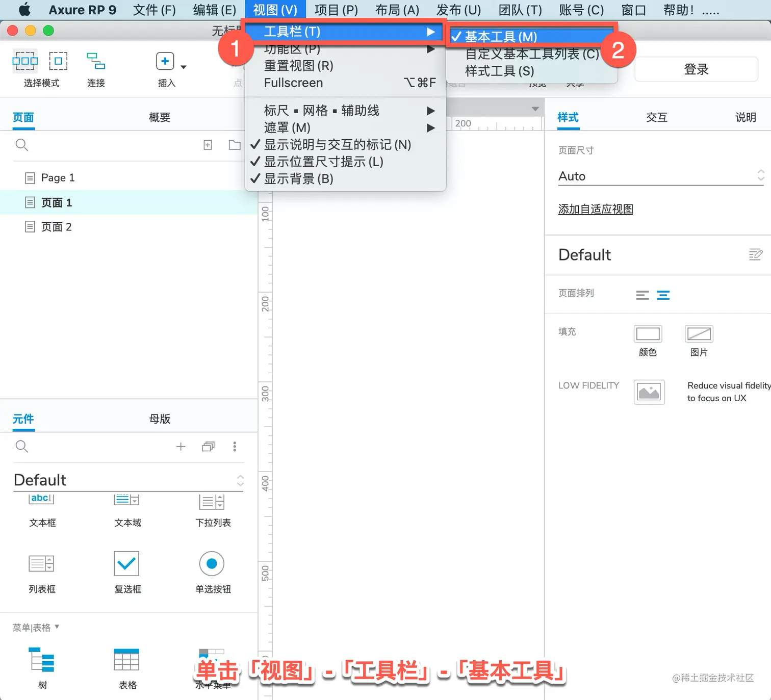The image size is (771, 700).
Task: Choose the page fill 图片 image option
Action: tap(699, 334)
